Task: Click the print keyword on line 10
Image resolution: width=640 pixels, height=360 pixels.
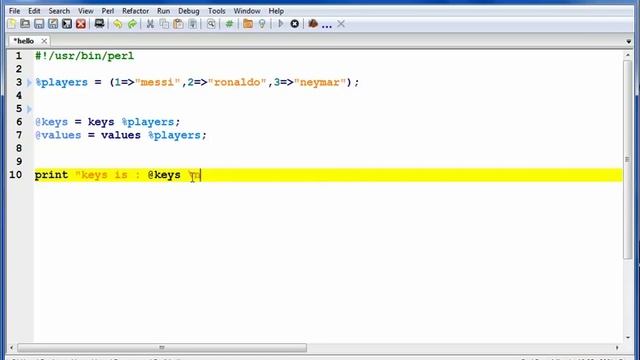Action: 51,175
